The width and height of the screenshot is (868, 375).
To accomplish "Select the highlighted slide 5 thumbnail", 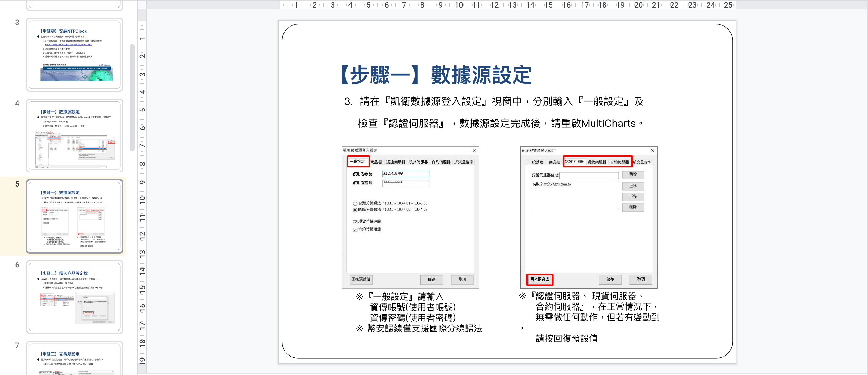I will click(x=75, y=216).
